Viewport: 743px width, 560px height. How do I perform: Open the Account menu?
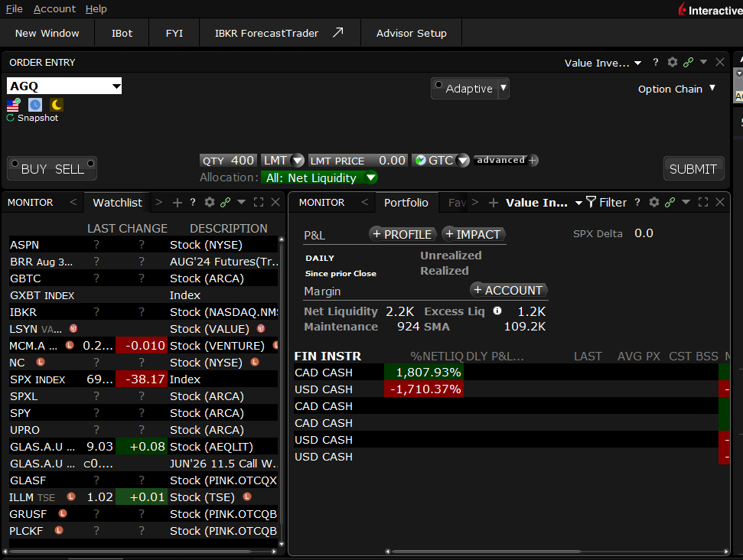coord(54,9)
